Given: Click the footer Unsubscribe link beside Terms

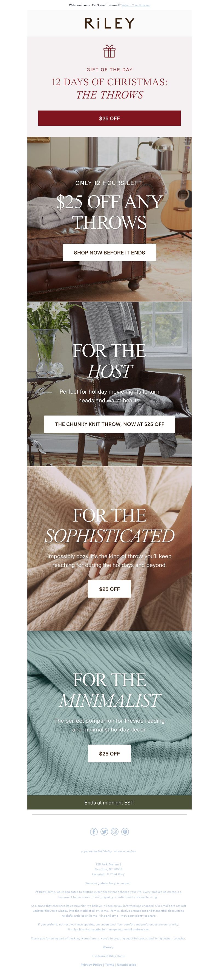Looking at the screenshot, I should point(126,965).
